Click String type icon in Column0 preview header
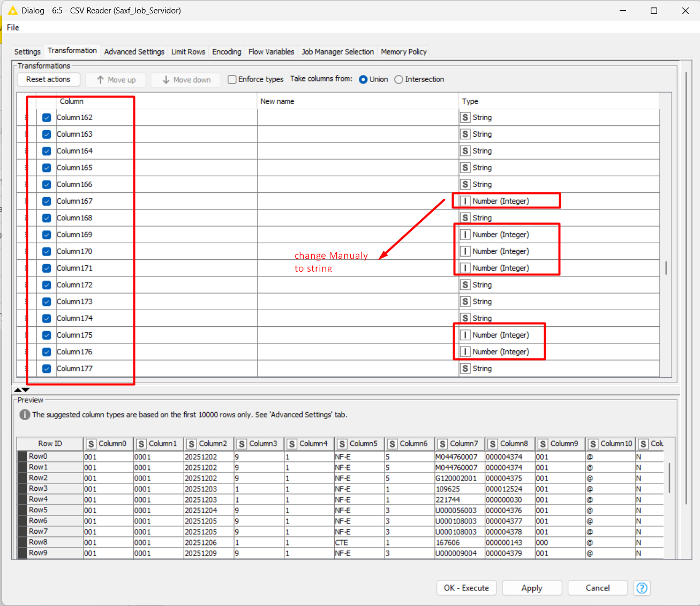Image resolution: width=700 pixels, height=606 pixels. point(91,444)
